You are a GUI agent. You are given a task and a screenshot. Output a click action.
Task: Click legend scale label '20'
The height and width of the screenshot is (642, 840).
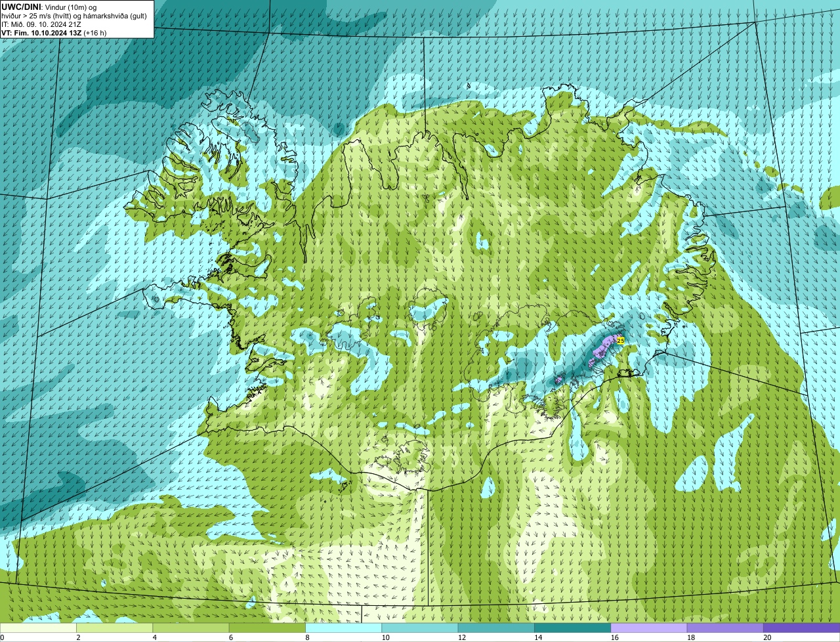(767, 637)
